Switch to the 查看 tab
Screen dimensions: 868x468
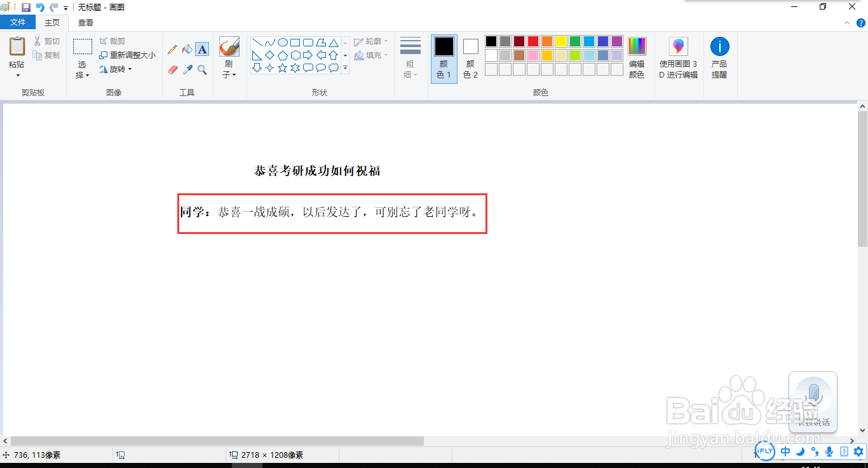(86, 21)
